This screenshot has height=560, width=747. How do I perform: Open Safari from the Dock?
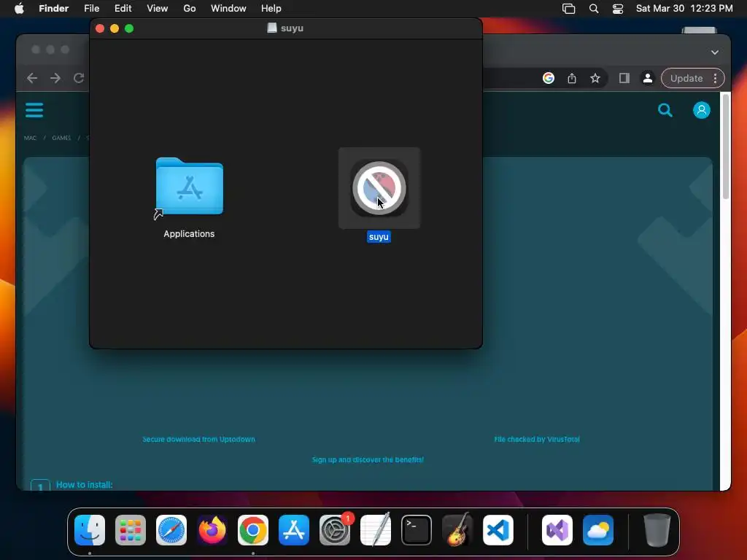171,530
